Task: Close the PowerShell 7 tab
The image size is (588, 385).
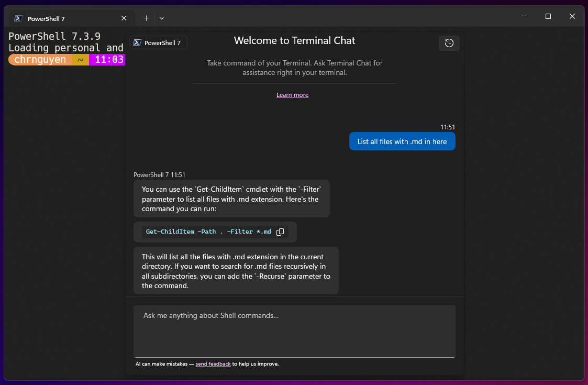Action: coord(124,18)
